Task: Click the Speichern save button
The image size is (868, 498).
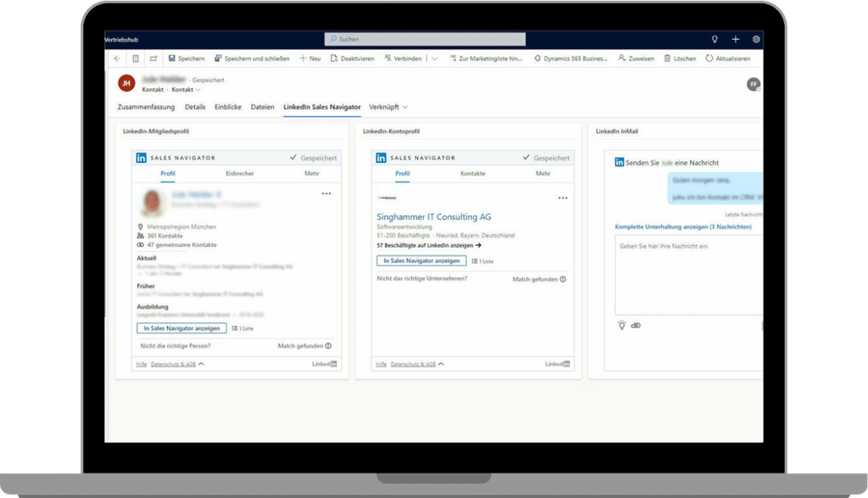Action: (186, 59)
